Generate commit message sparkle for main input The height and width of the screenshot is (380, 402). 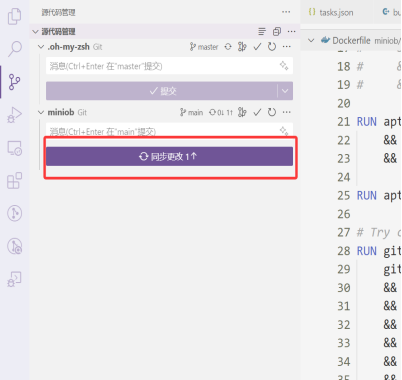(284, 131)
